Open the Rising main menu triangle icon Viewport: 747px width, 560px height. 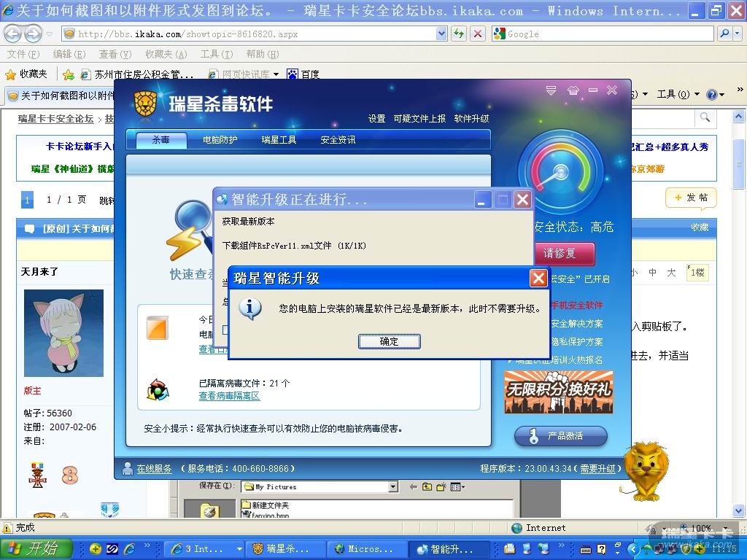[x=551, y=90]
